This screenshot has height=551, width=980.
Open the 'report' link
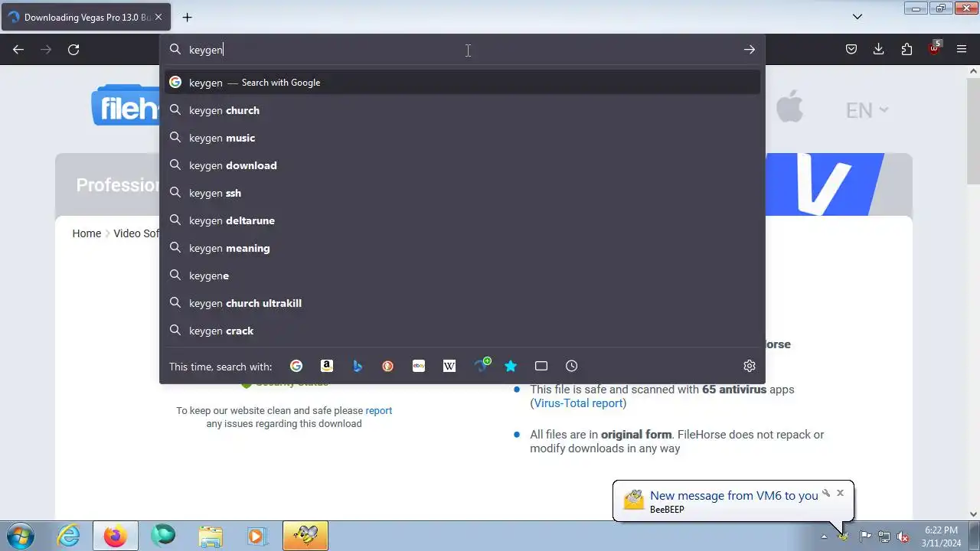tap(378, 411)
